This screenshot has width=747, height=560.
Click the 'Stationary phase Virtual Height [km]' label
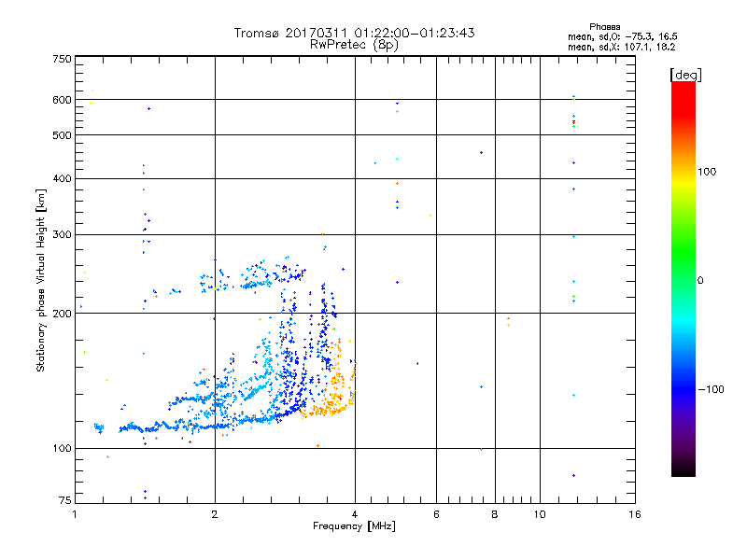point(41,280)
